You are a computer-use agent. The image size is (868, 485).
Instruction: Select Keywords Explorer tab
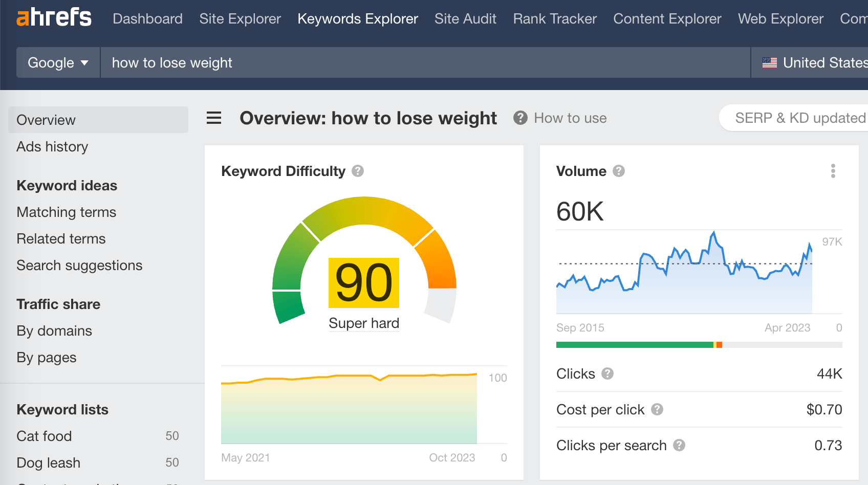pos(358,19)
